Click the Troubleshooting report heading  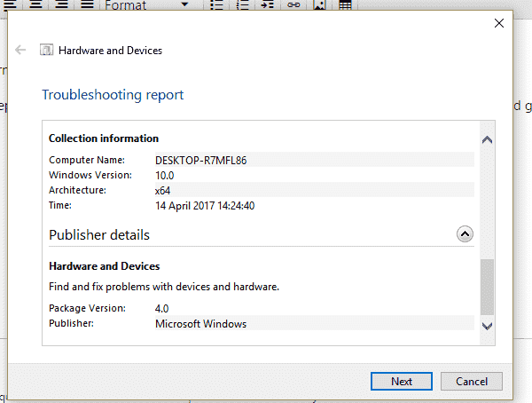[113, 95]
